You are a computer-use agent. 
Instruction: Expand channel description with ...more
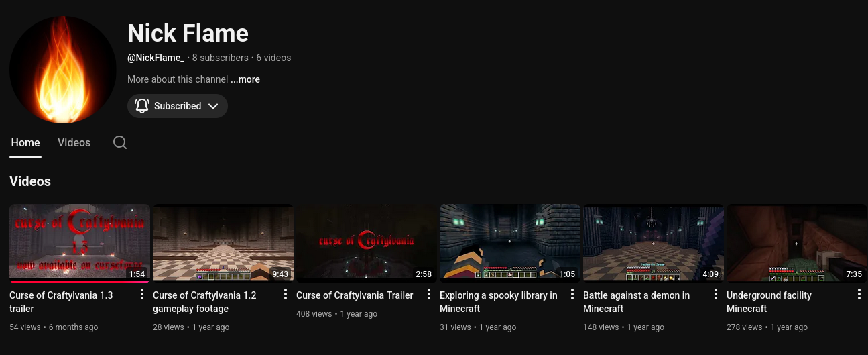[x=245, y=79]
